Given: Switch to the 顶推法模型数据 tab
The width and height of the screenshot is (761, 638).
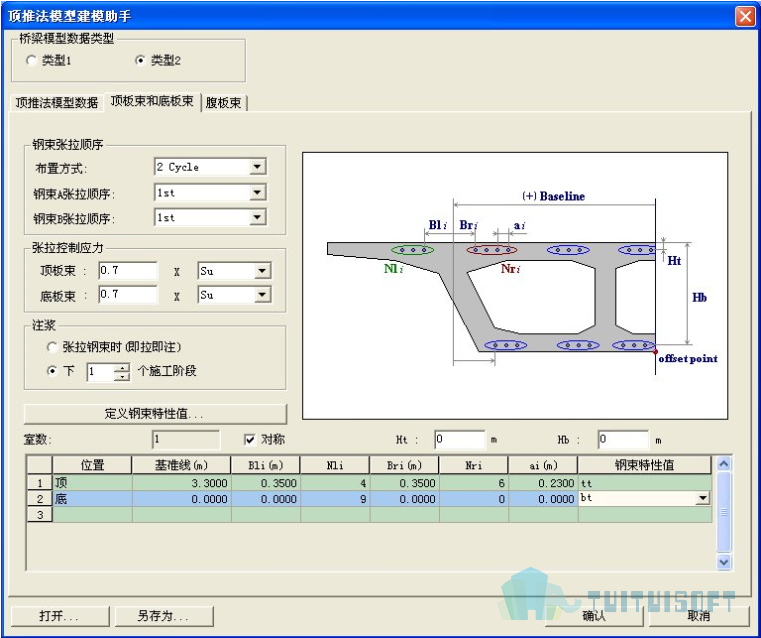Looking at the screenshot, I should pos(56,103).
